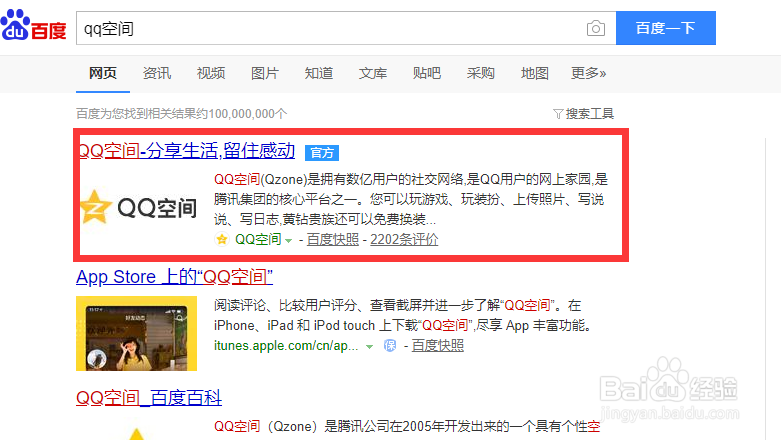781x440 pixels.
Task: Open QQ空间-分享生活,留住感动 result link
Action: 187,150
